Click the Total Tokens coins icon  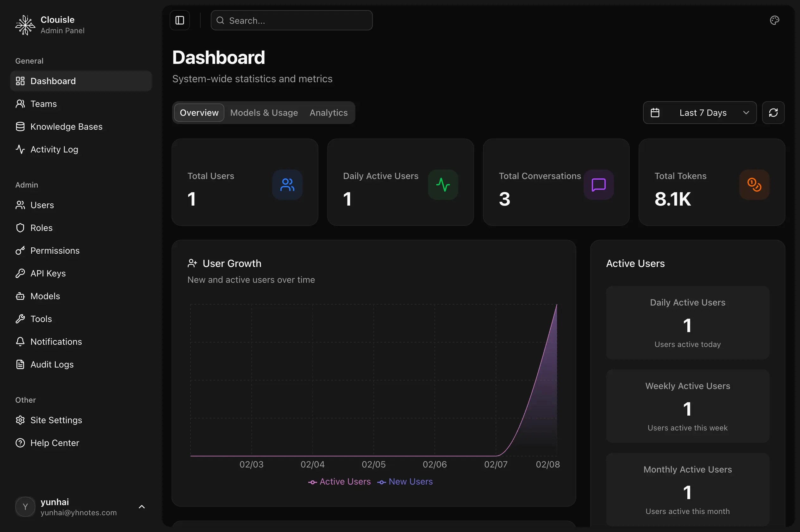754,185
